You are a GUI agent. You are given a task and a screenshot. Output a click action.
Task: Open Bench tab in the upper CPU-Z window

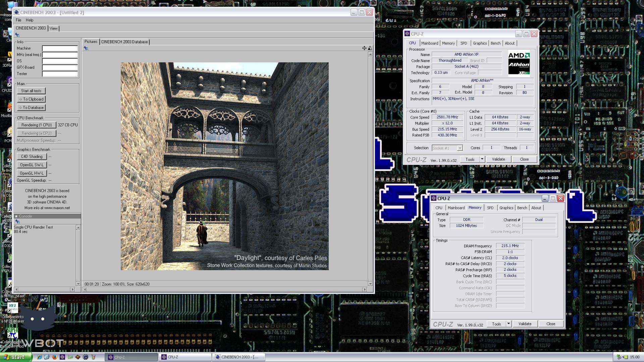click(x=495, y=43)
